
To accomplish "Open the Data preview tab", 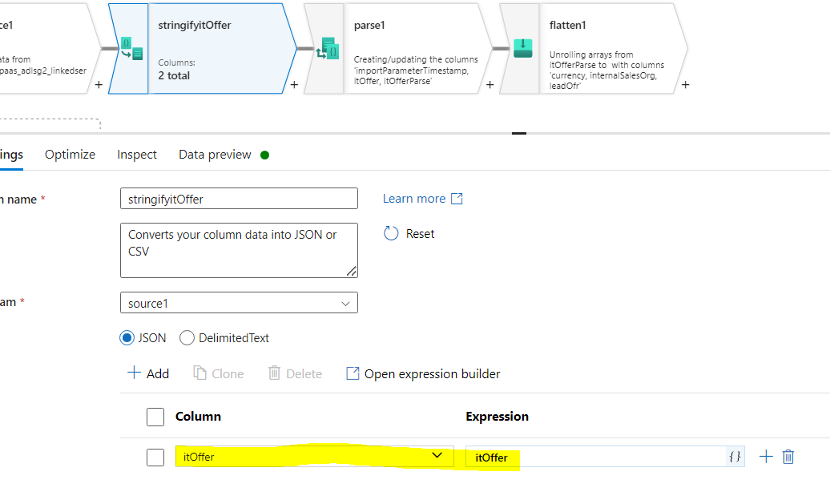I will [215, 155].
